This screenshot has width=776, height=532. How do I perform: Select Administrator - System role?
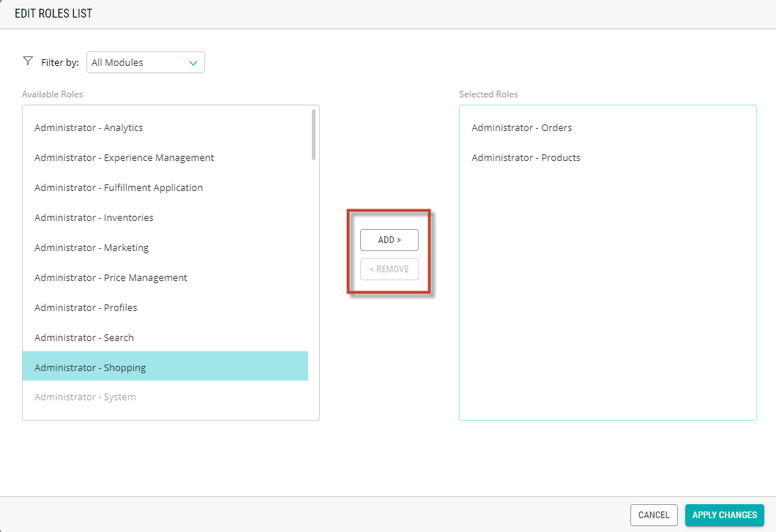tap(85, 397)
